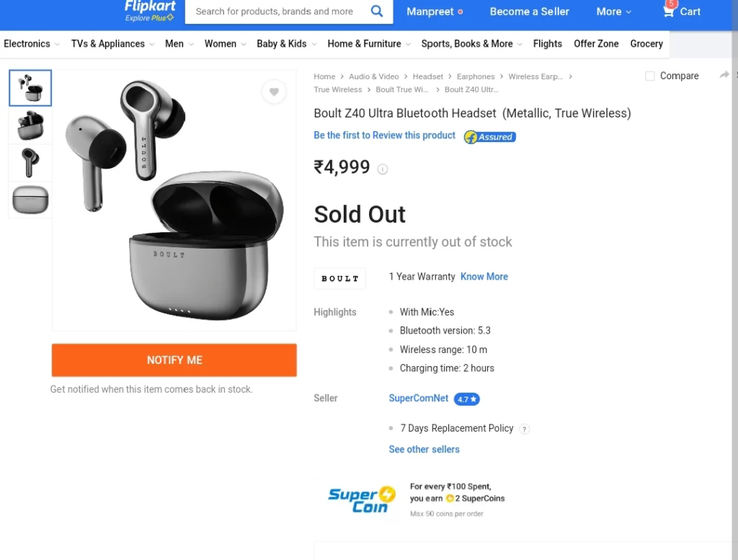This screenshot has width=738, height=560.
Task: Click the Boult brand logo box
Action: click(x=340, y=279)
